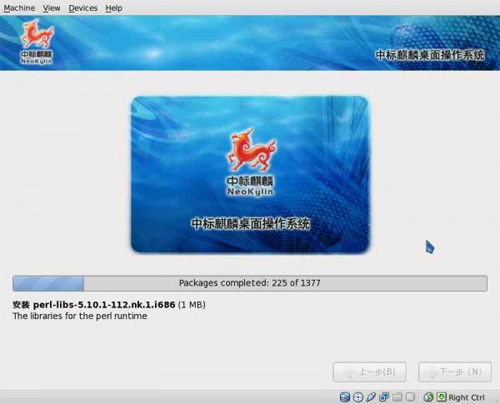The width and height of the screenshot is (500, 404).
Task: Click the network adapters status icon
Action: (x=384, y=397)
